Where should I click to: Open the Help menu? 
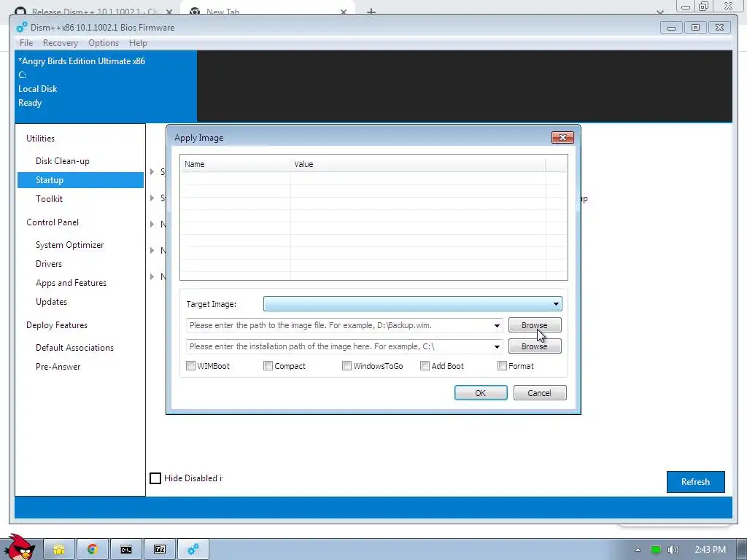click(138, 43)
